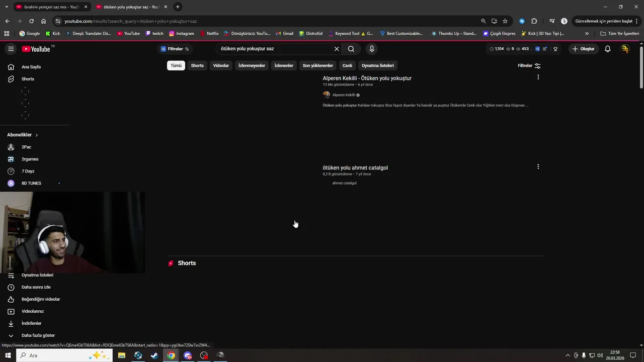Open the YouTube hamburger guide menu
Screen dimensions: 644x362
pos(11,49)
